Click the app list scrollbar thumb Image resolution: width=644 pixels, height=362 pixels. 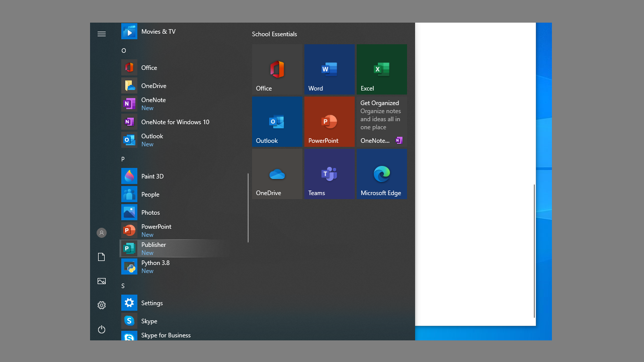(x=248, y=208)
